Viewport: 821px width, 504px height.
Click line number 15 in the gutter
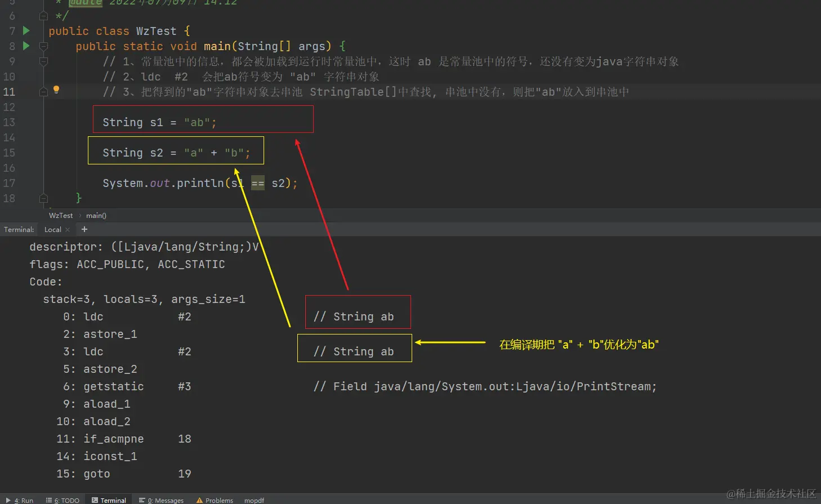10,153
